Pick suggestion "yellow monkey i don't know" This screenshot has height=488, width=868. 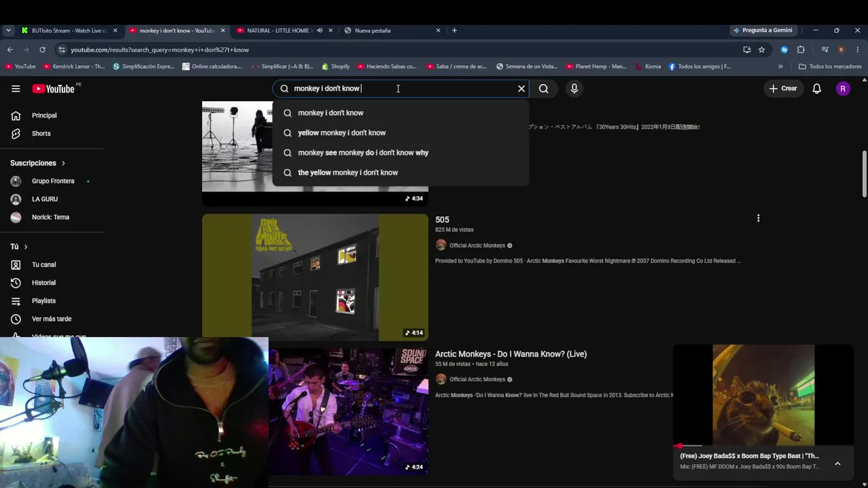pyautogui.click(x=400, y=133)
